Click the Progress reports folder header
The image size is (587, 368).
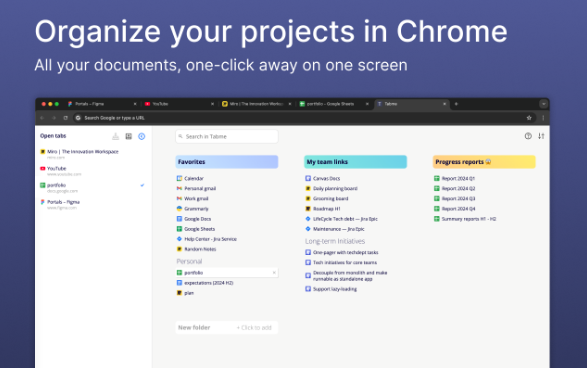(x=484, y=162)
